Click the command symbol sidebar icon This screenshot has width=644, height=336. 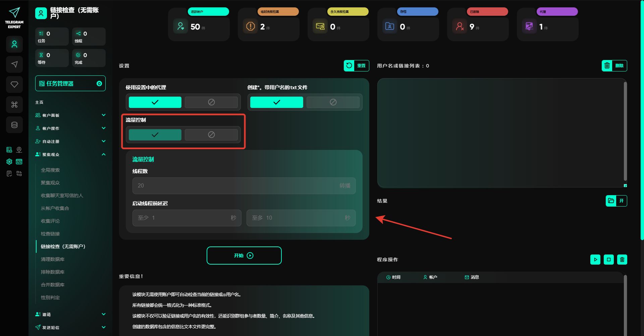[14, 105]
